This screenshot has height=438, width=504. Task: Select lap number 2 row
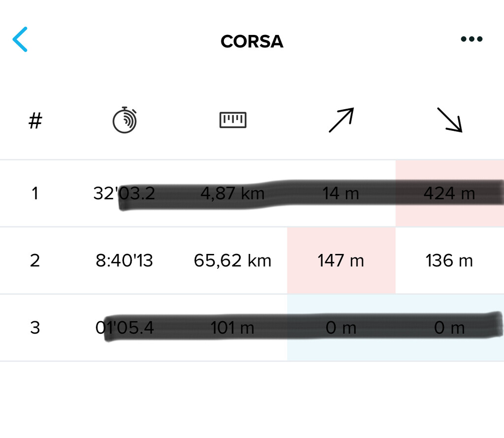(x=34, y=260)
